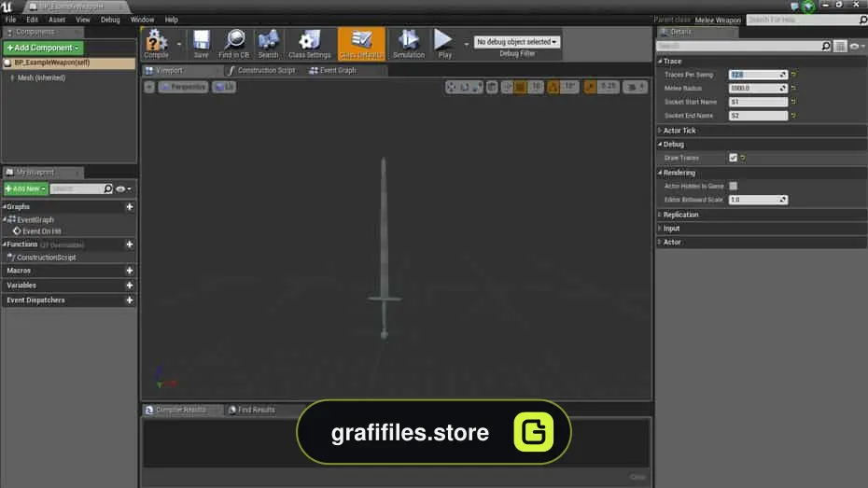Open the View menu
Viewport: 868px width, 488px height.
coord(82,20)
